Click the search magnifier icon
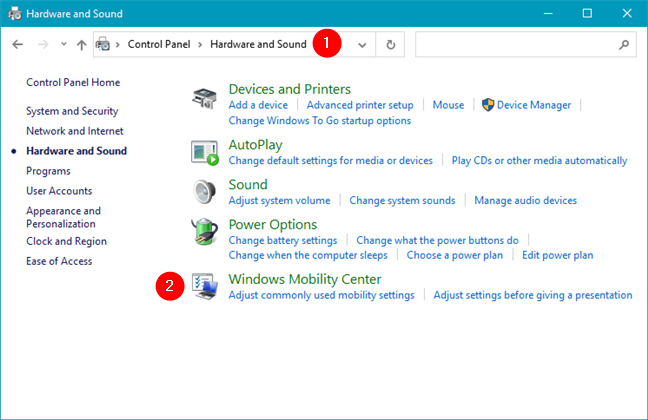Viewport: 648px width, 420px height. 624,45
